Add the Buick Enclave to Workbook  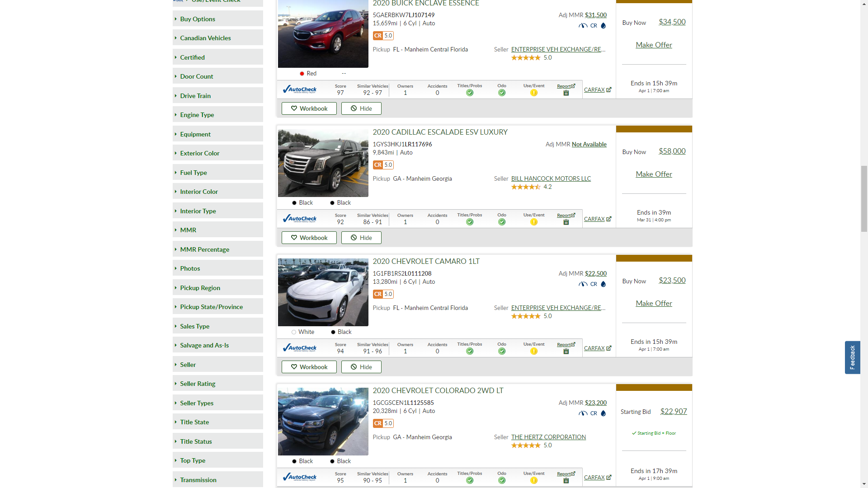(x=309, y=108)
